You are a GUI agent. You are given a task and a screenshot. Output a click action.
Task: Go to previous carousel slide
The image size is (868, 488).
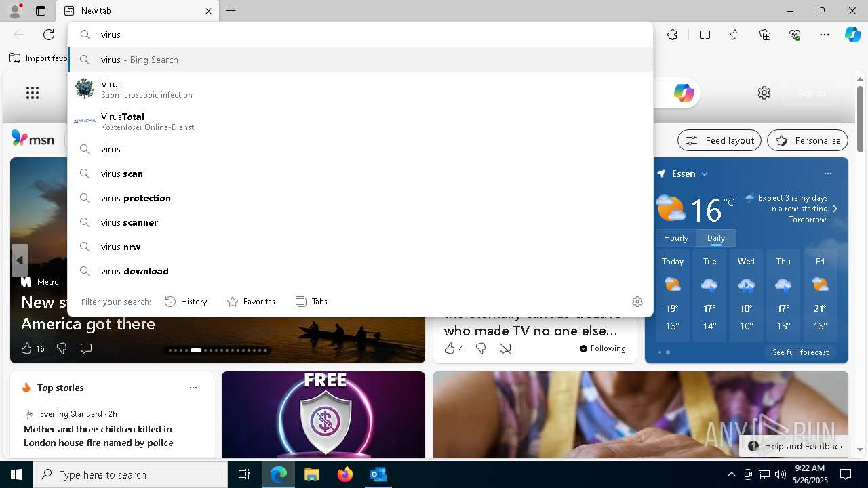[20, 260]
